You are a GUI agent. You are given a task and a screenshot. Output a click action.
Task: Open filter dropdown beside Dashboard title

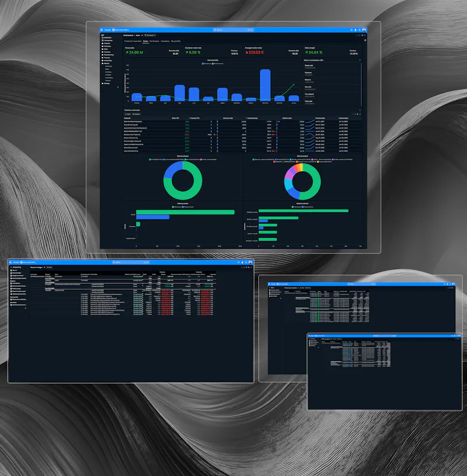coord(150,35)
